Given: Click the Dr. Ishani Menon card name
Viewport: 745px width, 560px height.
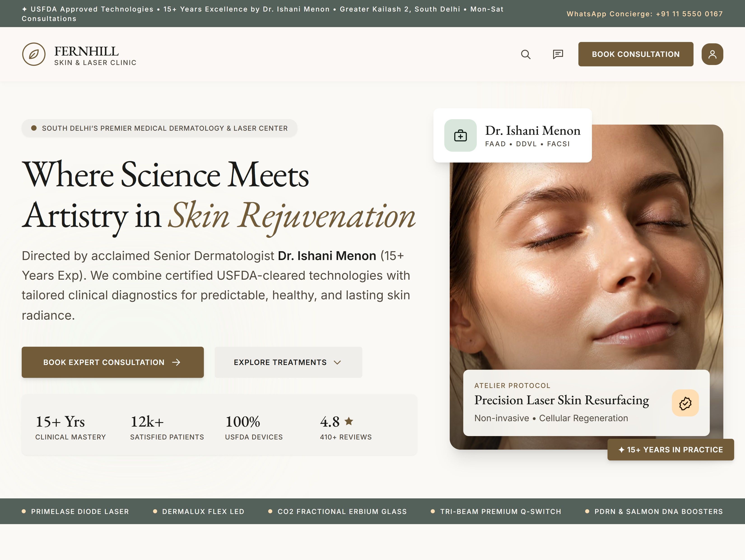Looking at the screenshot, I should 533,131.
